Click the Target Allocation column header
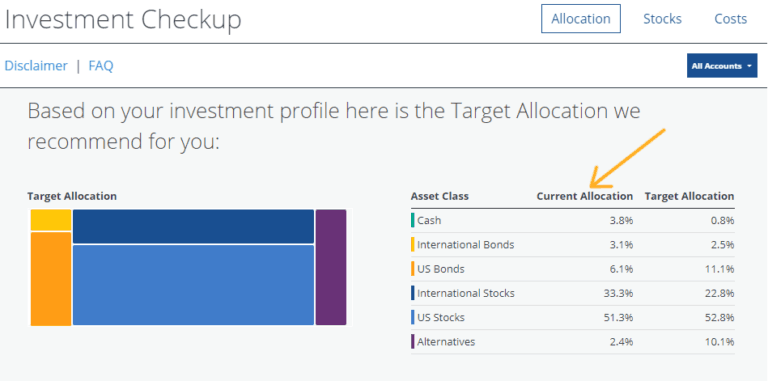768x381 pixels. tap(689, 196)
